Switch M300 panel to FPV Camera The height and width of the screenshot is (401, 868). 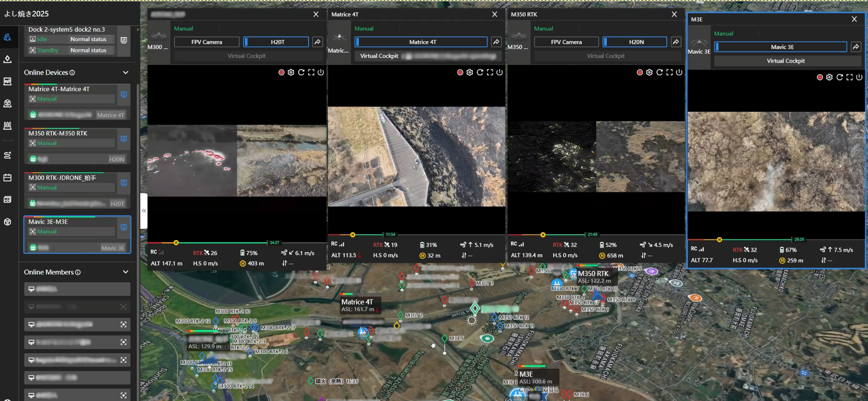tap(207, 42)
